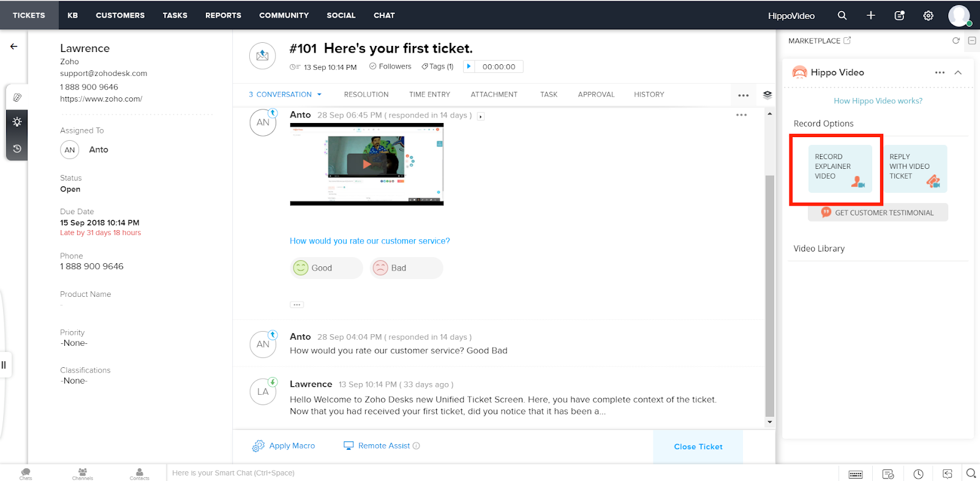Click Record Explainer Video
Screen dimensions: 980x481
click(x=840, y=169)
